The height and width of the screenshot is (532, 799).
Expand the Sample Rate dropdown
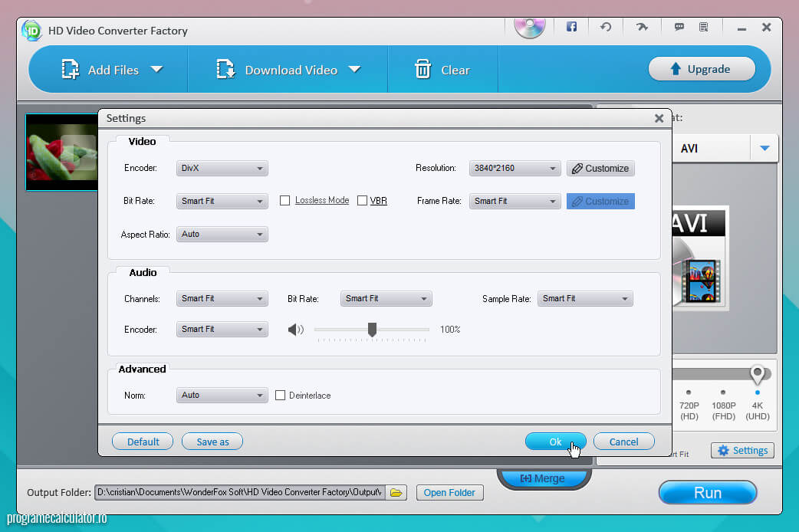[585, 299]
